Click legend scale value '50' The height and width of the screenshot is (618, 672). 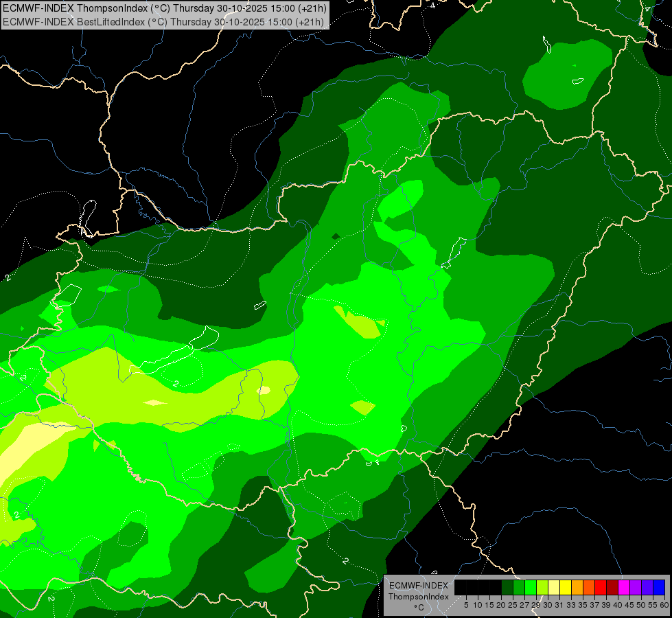(641, 605)
